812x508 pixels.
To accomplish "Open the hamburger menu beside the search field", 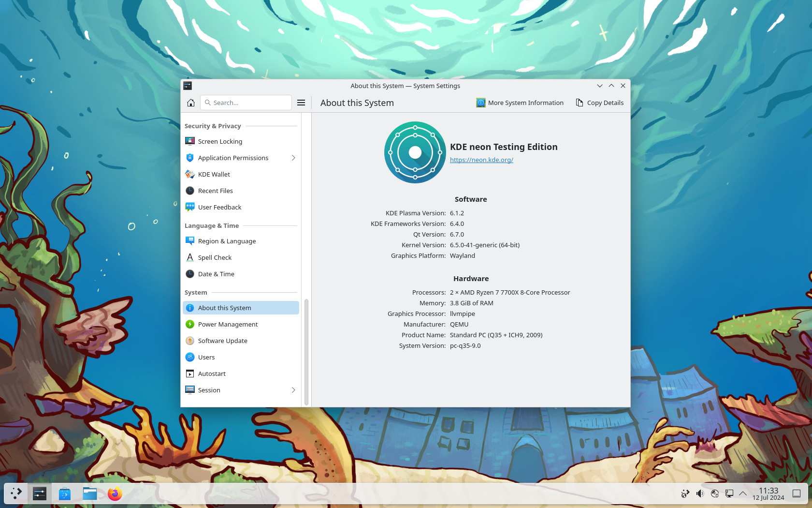I will coord(301,103).
